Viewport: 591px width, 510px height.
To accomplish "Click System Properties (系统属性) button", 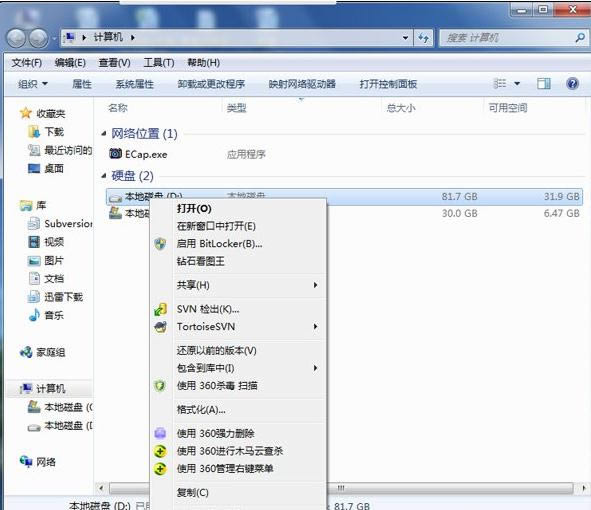I will pos(135,84).
